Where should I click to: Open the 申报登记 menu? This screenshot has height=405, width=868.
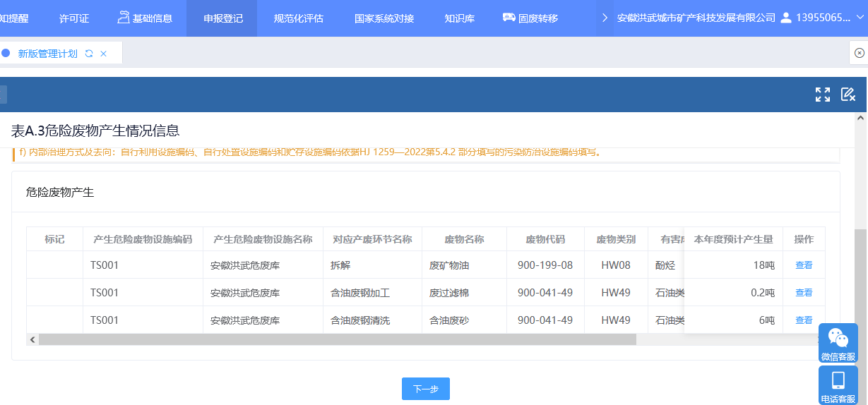point(223,18)
